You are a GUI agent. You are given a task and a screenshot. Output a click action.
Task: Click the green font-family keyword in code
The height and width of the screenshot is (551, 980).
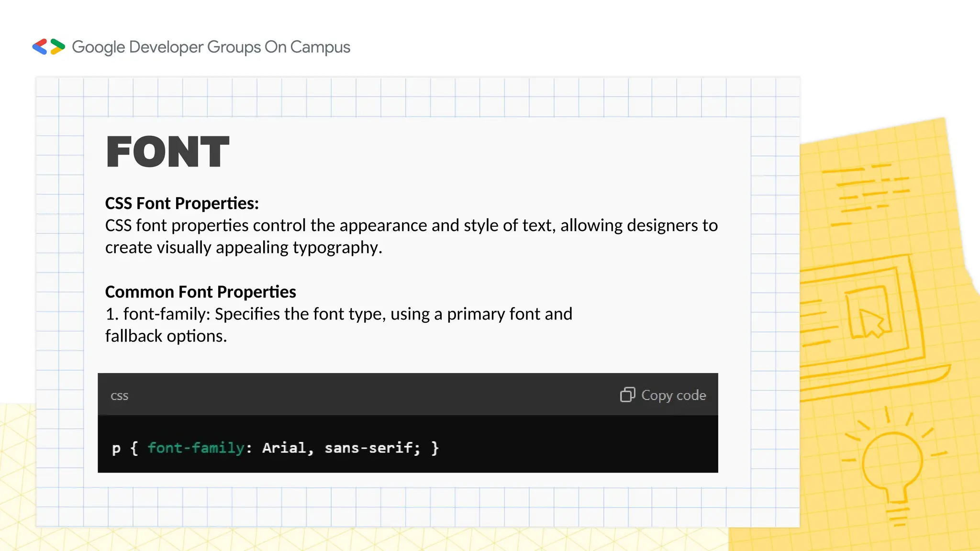(x=196, y=448)
